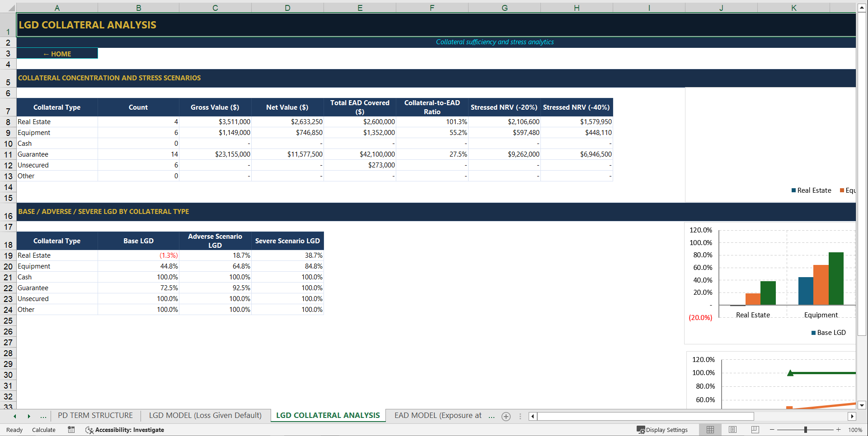The width and height of the screenshot is (868, 436).
Task: Open the EAD MODEL (Exposure at sheet tab
Action: pos(438,416)
